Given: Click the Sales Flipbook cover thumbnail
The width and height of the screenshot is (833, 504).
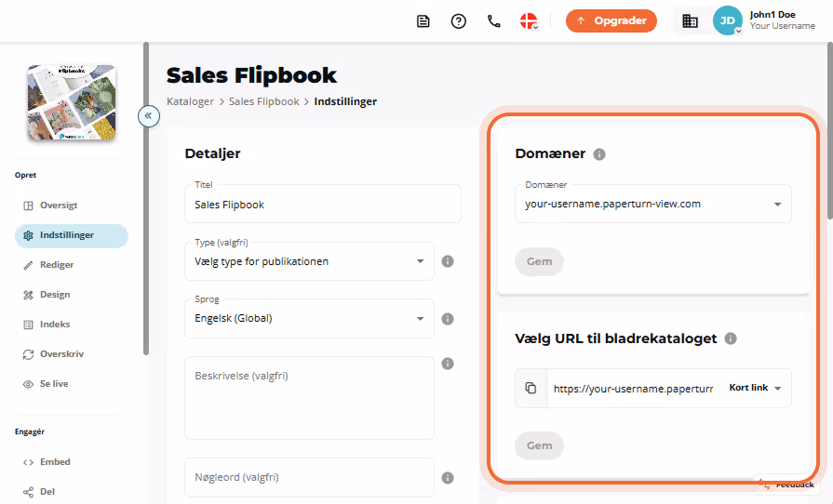Looking at the screenshot, I should coord(72,102).
